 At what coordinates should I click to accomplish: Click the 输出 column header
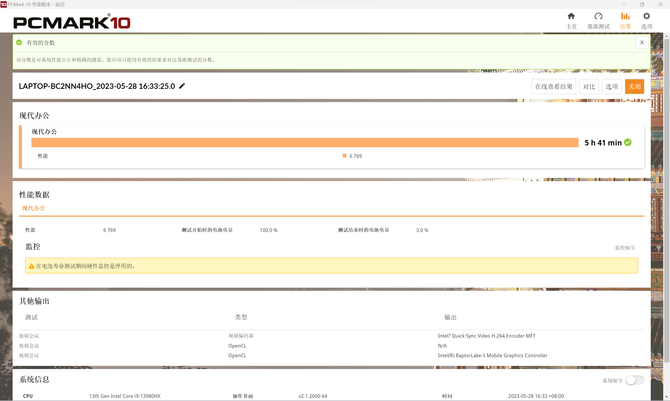click(450, 317)
